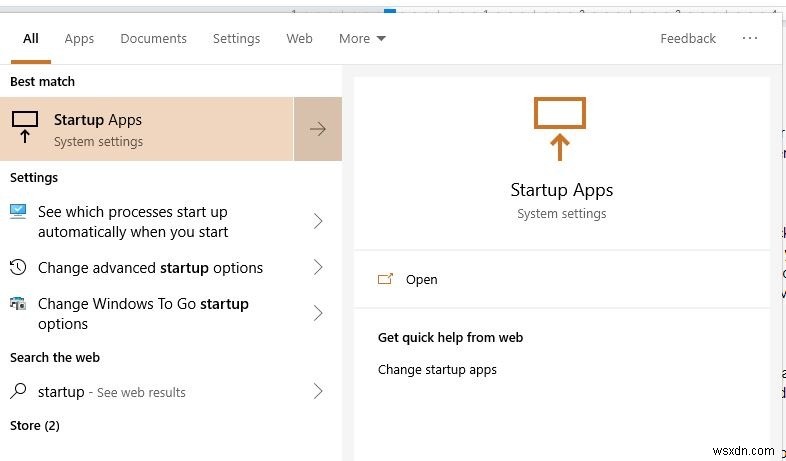Expand chevron for startup web results

(318, 391)
